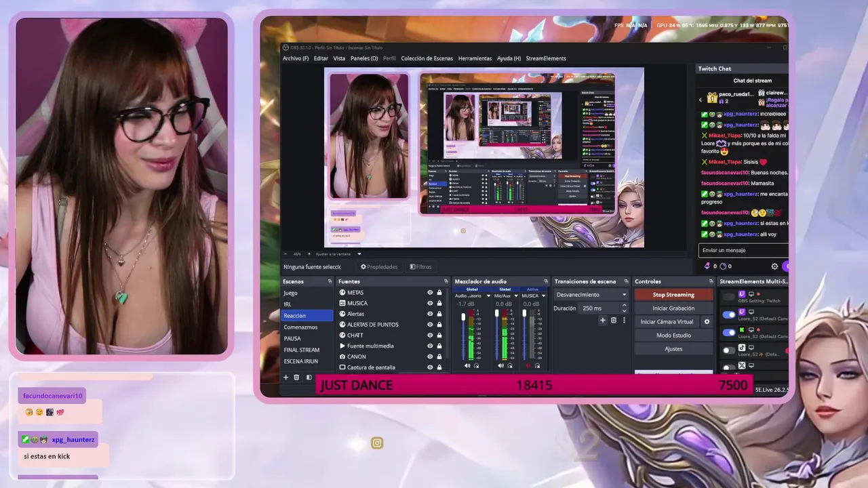Screen dimensions: 868x488
Task: Mute the Audio del escritorio speaker icon
Action: (467, 366)
